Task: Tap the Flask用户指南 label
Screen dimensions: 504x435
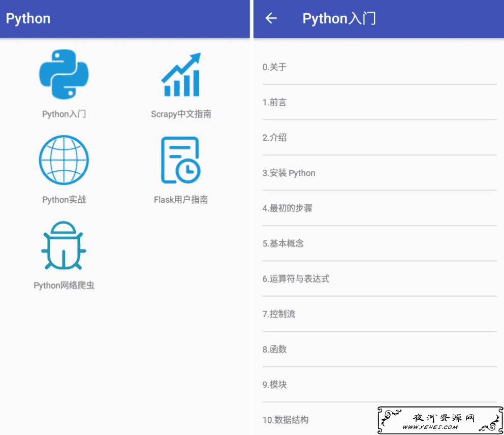Action: pyautogui.click(x=181, y=200)
